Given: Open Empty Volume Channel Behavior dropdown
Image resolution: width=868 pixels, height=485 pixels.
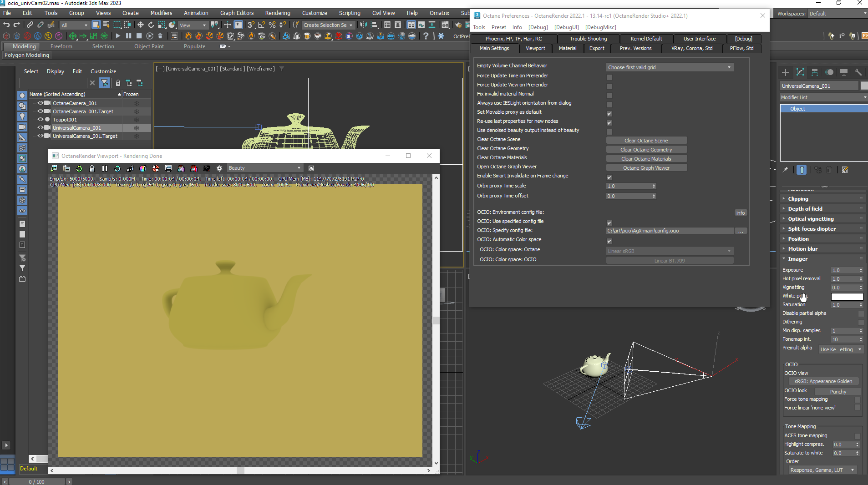Looking at the screenshot, I should (x=670, y=67).
